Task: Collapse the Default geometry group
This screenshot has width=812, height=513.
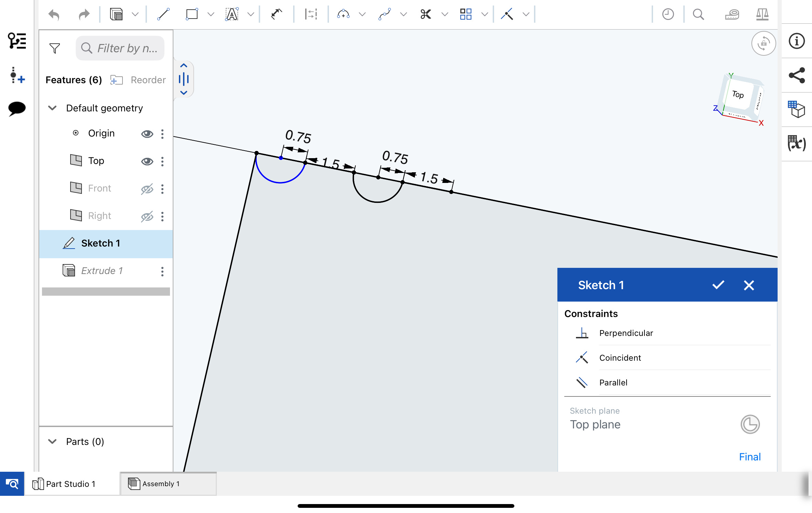Action: pos(52,108)
